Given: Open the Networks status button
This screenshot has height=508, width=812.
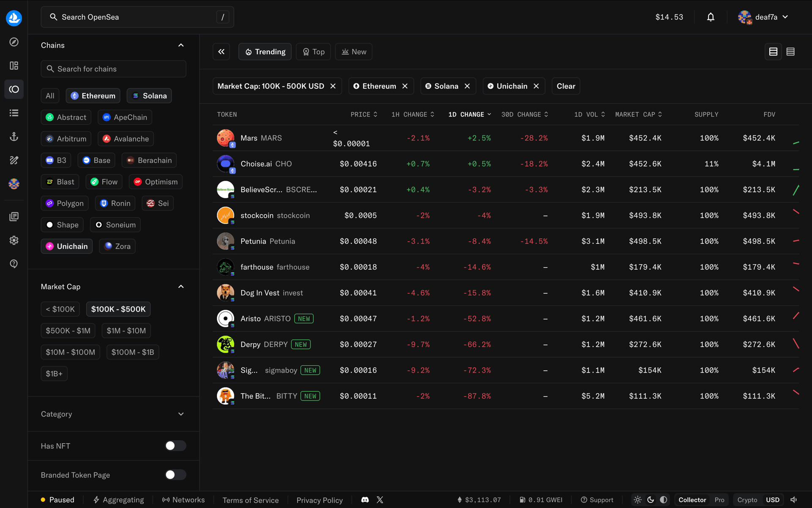Looking at the screenshot, I should tap(184, 500).
